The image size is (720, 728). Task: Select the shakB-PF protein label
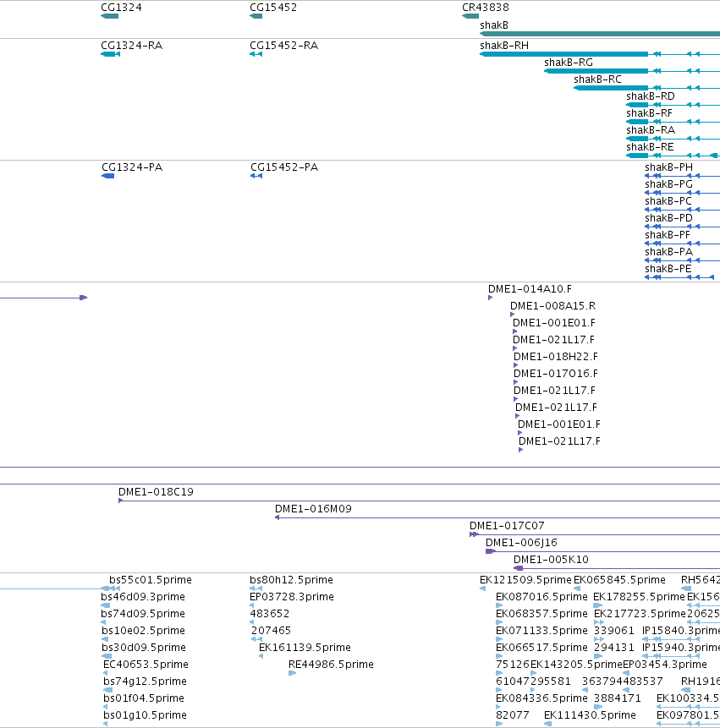[668, 235]
